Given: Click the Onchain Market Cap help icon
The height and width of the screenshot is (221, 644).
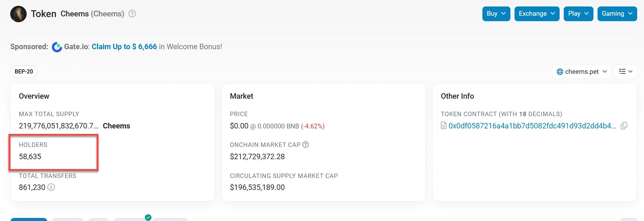Looking at the screenshot, I should pos(306,144).
